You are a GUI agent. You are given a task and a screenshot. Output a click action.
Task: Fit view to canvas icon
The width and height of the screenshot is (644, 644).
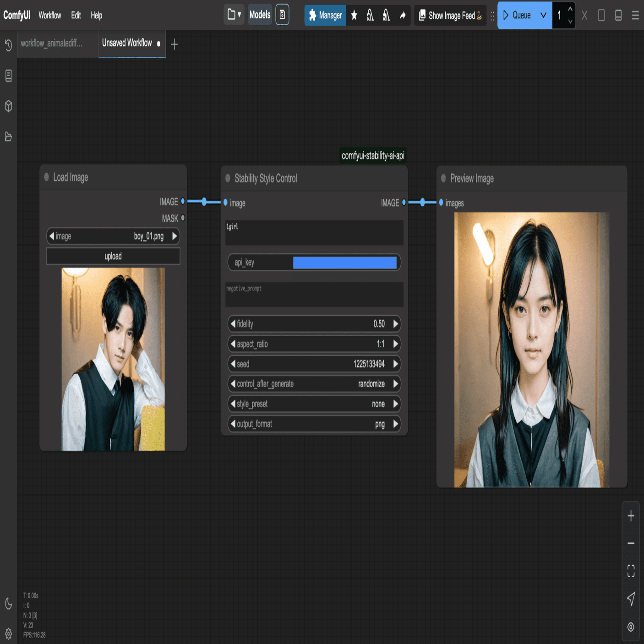631,571
